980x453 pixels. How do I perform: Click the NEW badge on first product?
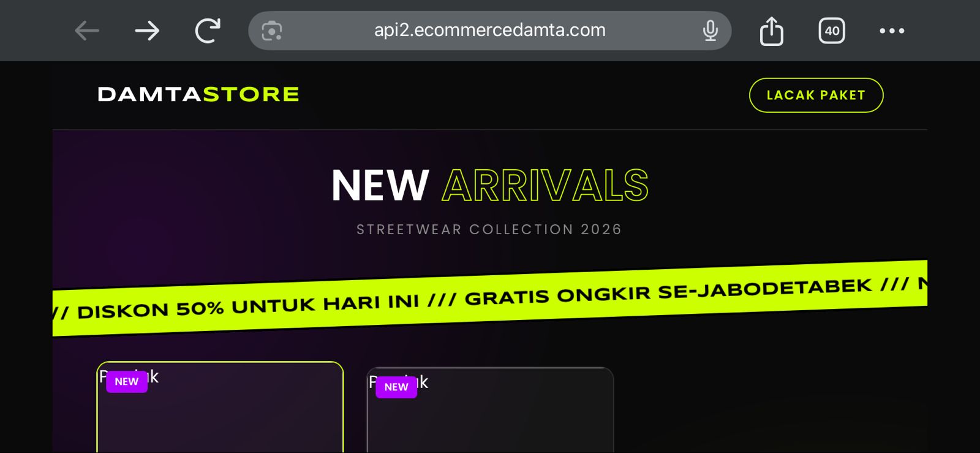click(x=127, y=381)
